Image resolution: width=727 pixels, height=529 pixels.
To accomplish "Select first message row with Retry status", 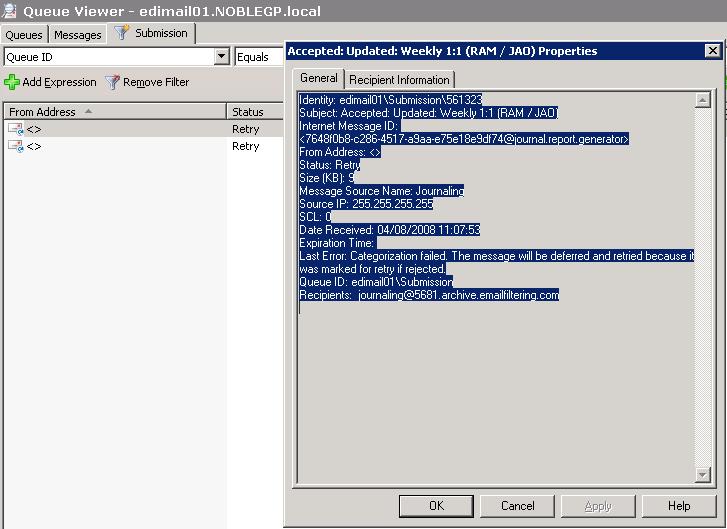I will click(144, 129).
